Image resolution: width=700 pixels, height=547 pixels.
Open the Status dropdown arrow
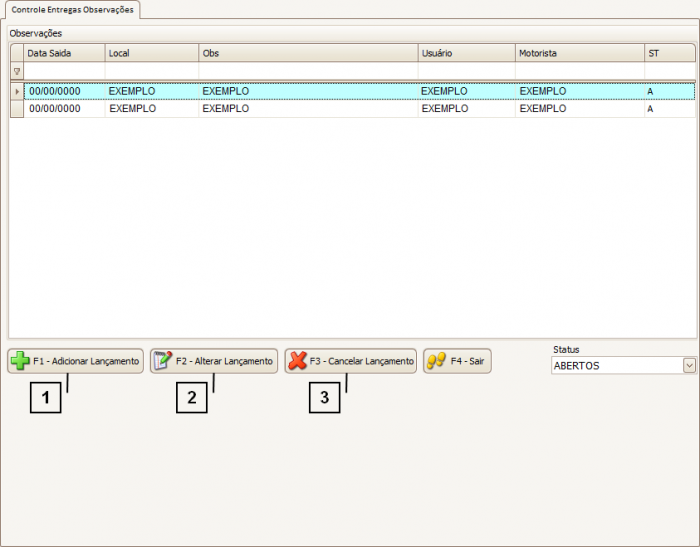689,366
